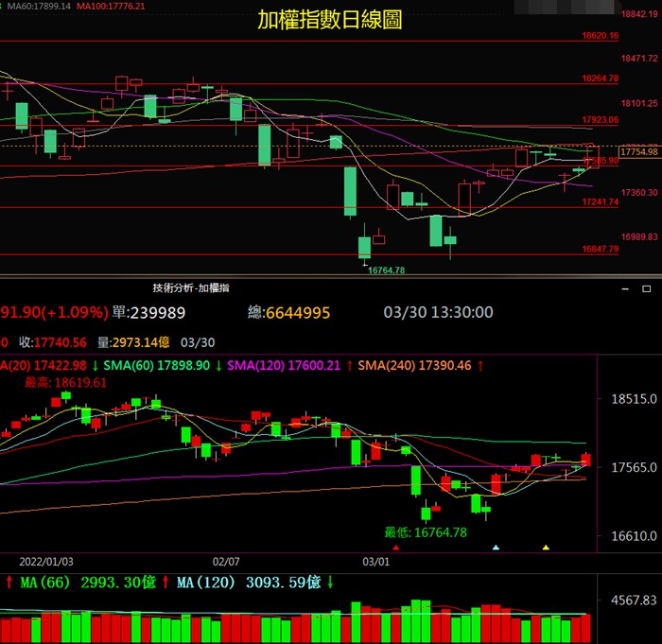Click the red up arrow before MA(66)
Viewport: 662px width, 644px height.
[9, 581]
